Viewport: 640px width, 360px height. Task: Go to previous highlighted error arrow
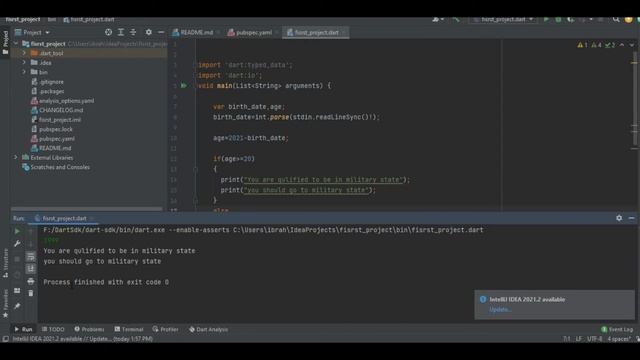point(622,45)
